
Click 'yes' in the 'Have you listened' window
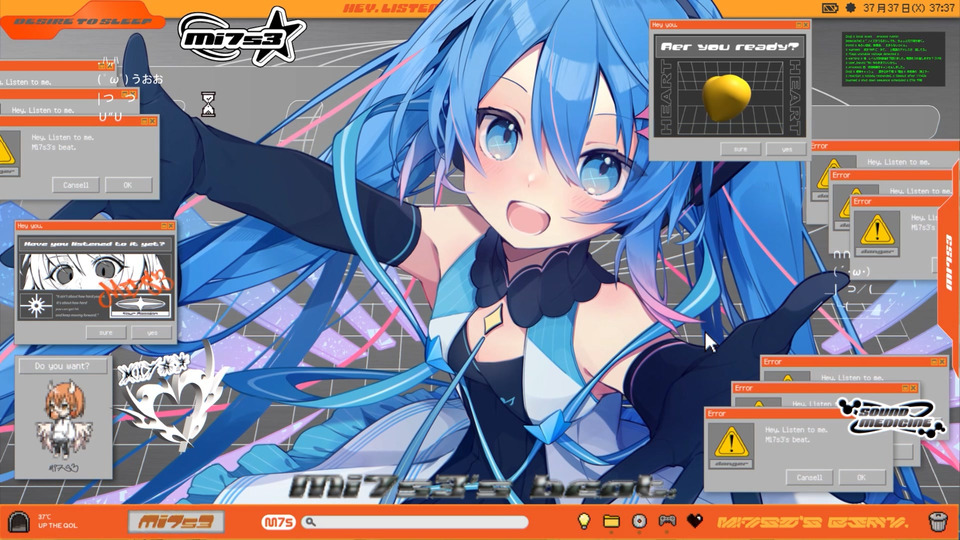(152, 332)
